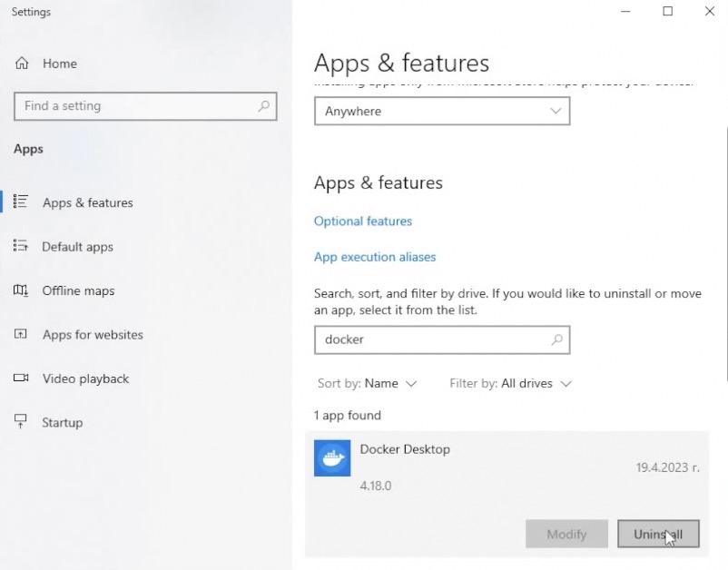Image resolution: width=728 pixels, height=570 pixels.
Task: Maximize the Settings window
Action: point(668,11)
